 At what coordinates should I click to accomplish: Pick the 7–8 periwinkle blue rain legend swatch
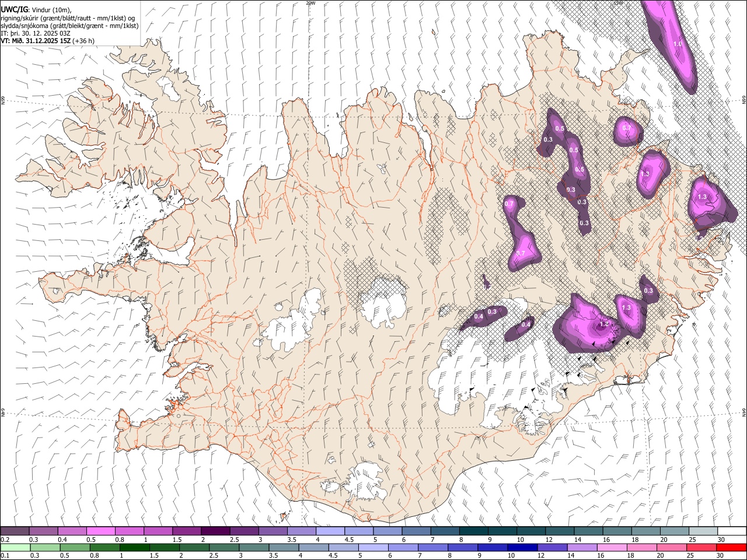(433, 547)
